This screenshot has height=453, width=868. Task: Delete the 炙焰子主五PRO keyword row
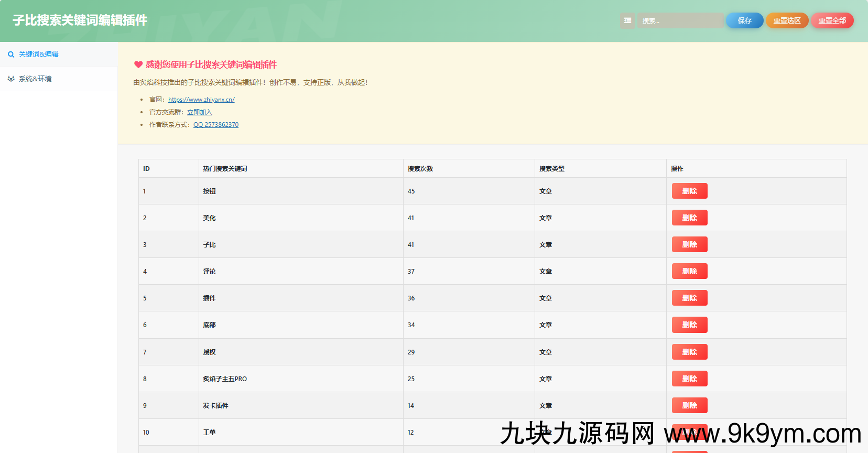pyautogui.click(x=689, y=379)
